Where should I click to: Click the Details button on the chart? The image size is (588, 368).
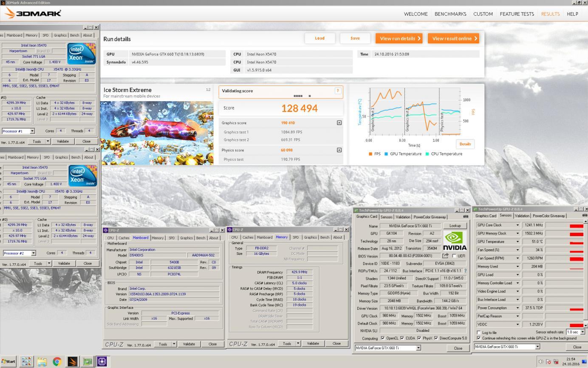pos(465,144)
